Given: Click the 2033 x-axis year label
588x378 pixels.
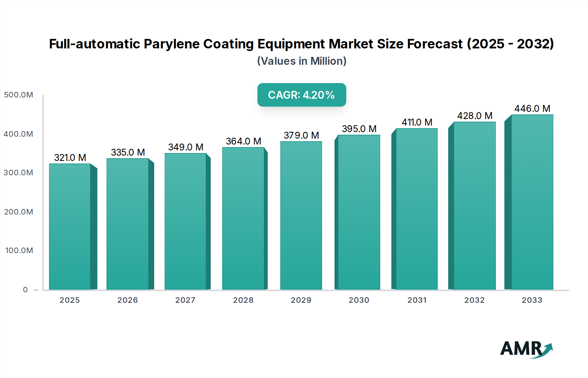Looking at the screenshot, I should click(532, 300).
